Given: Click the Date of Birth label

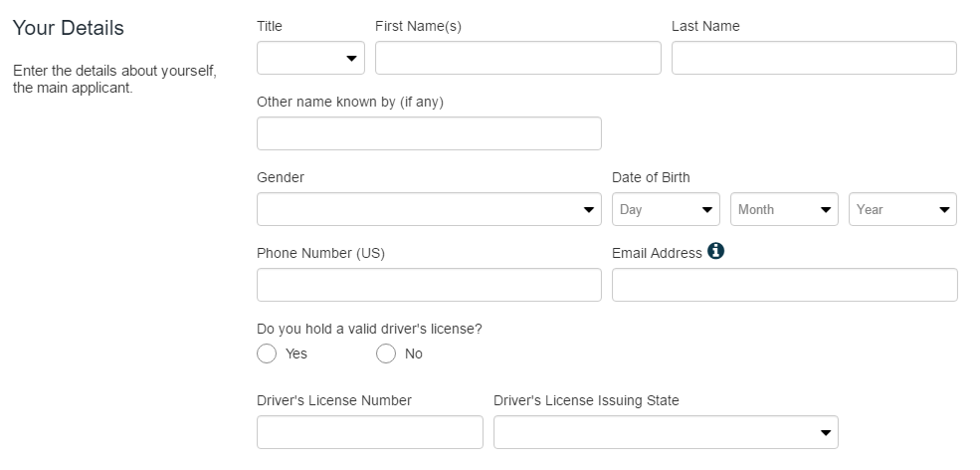Looking at the screenshot, I should pos(651,177).
